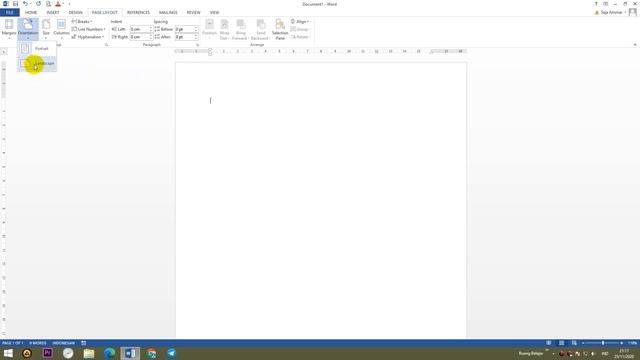Screen dimensions: 640x360
Task: Click page count in status bar
Action: pos(13,343)
